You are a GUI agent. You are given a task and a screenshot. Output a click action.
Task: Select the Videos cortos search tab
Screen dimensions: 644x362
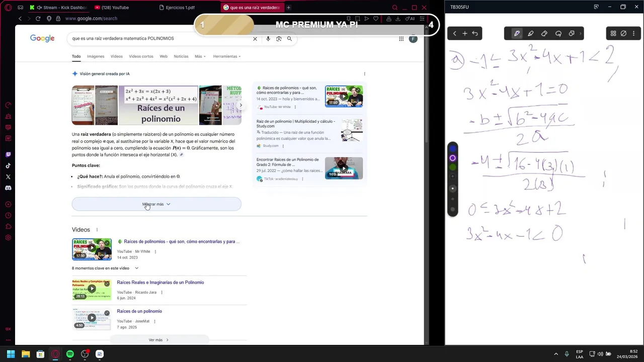click(x=141, y=56)
